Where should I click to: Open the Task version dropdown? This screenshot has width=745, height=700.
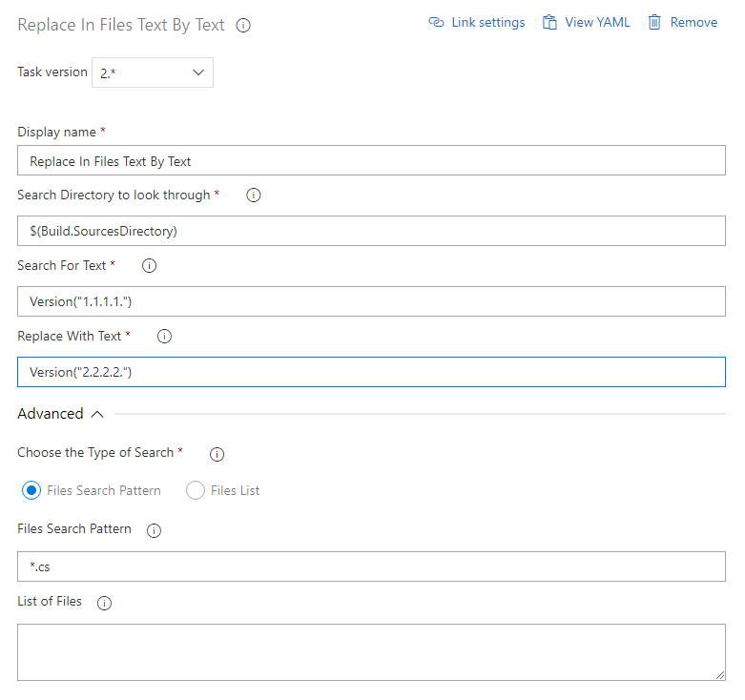click(x=153, y=72)
